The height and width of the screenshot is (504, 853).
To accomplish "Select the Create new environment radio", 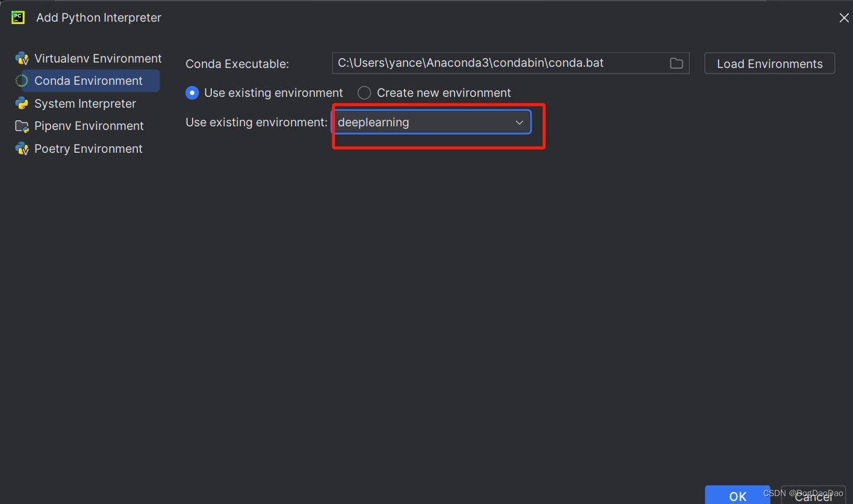I will [x=364, y=93].
